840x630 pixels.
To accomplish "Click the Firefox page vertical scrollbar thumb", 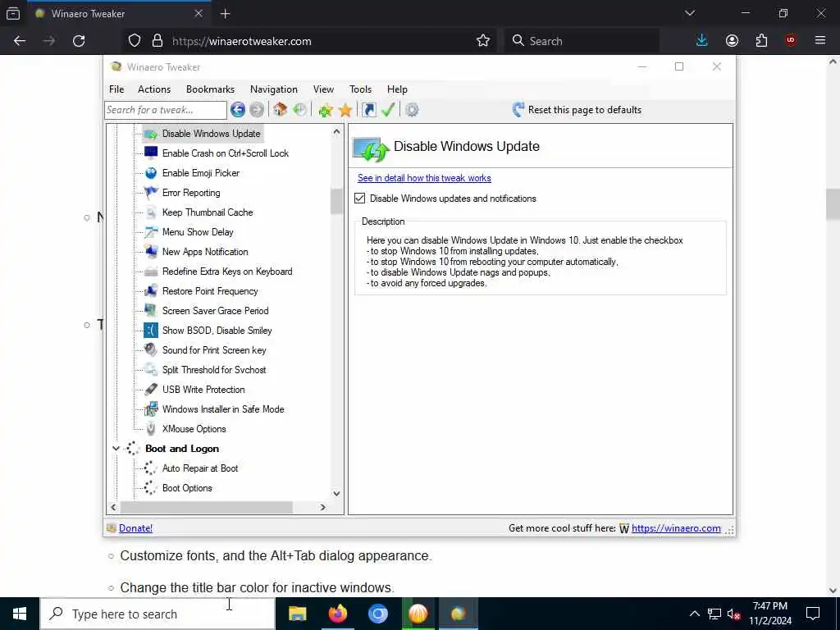I will pyautogui.click(x=833, y=204).
